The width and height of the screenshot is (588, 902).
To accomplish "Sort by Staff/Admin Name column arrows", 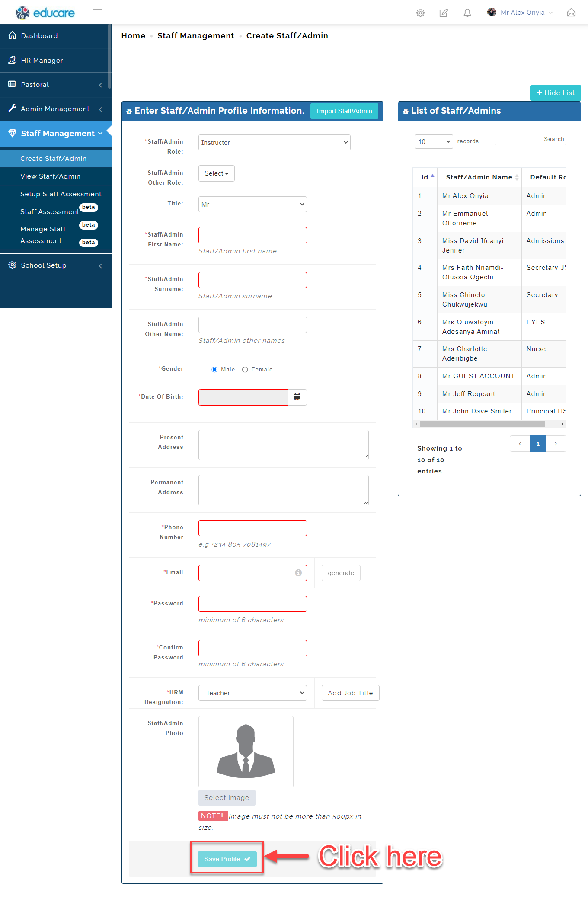I will pyautogui.click(x=517, y=177).
